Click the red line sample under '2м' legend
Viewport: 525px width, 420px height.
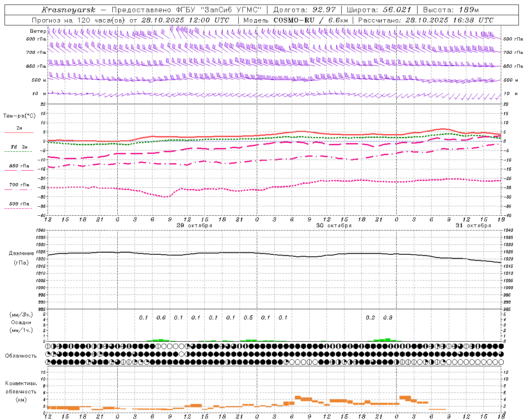(x=19, y=132)
